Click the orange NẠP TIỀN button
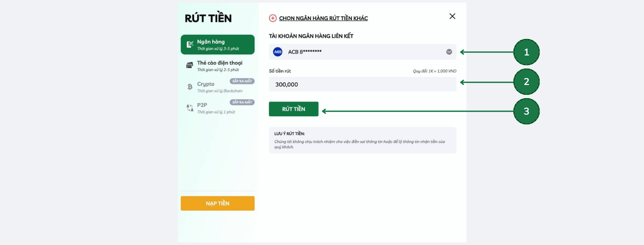This screenshot has width=644, height=245. click(217, 203)
